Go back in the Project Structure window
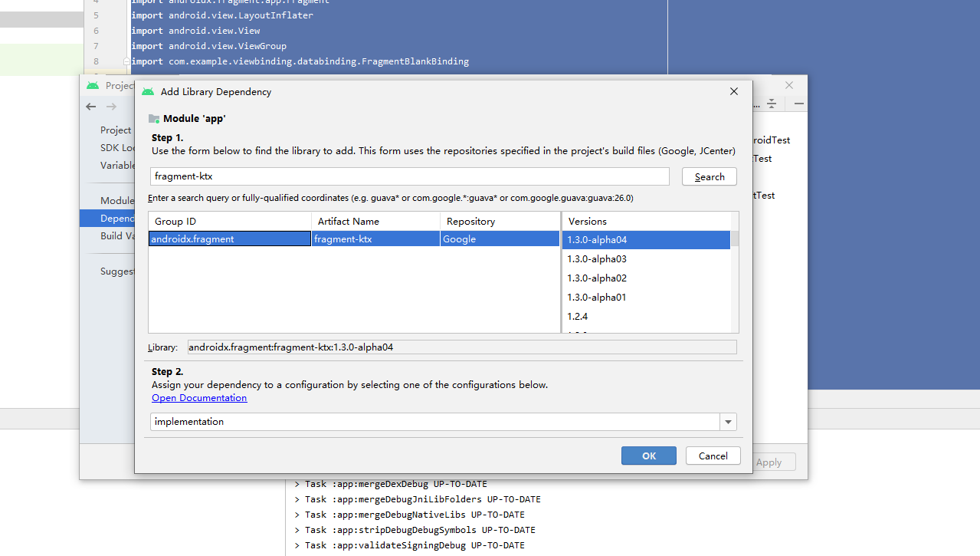This screenshot has height=556, width=980. (91, 107)
